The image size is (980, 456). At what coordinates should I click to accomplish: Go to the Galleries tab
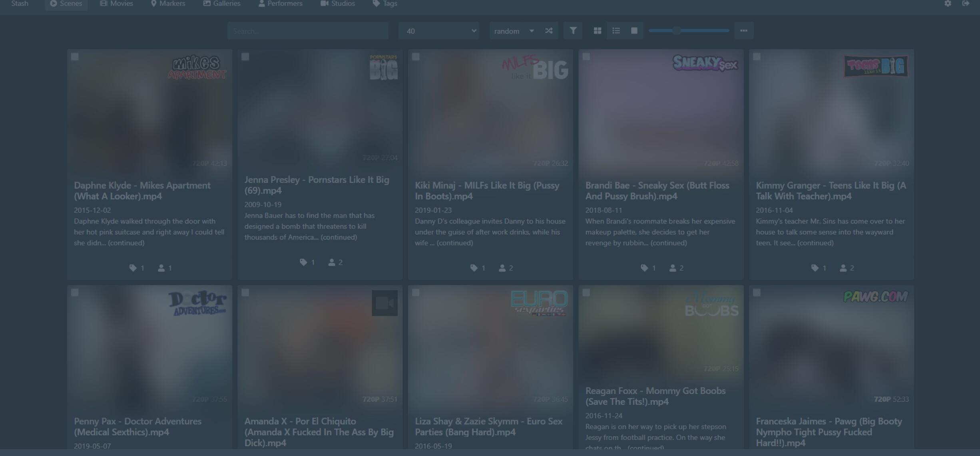tap(222, 4)
